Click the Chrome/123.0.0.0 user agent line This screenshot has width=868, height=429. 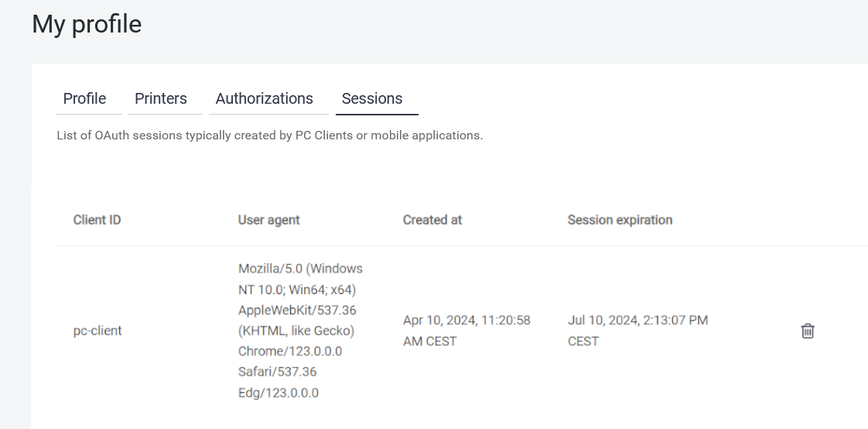point(290,352)
